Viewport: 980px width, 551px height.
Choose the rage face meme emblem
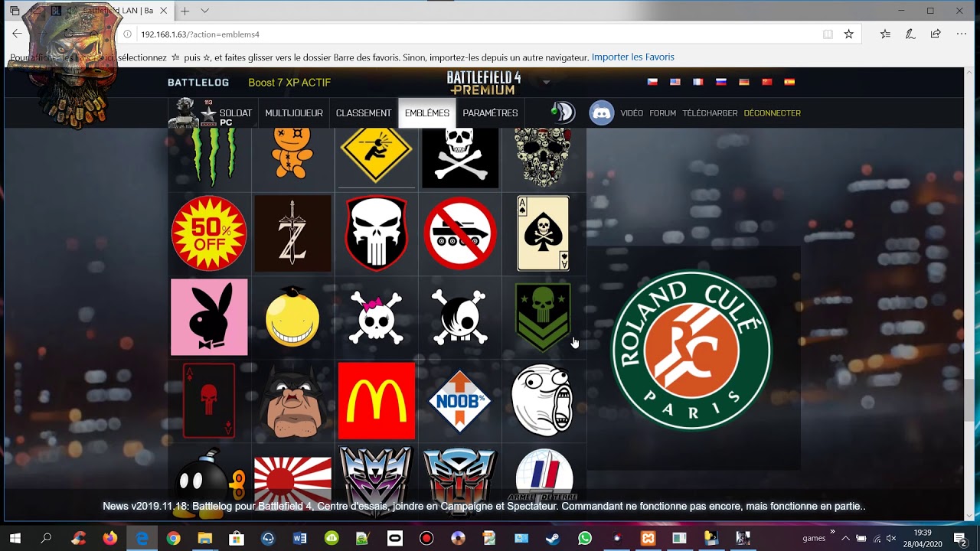coord(544,400)
